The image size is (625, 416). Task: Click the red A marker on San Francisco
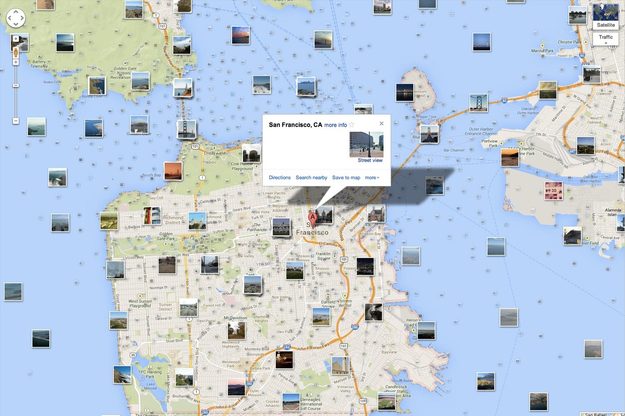click(x=312, y=219)
